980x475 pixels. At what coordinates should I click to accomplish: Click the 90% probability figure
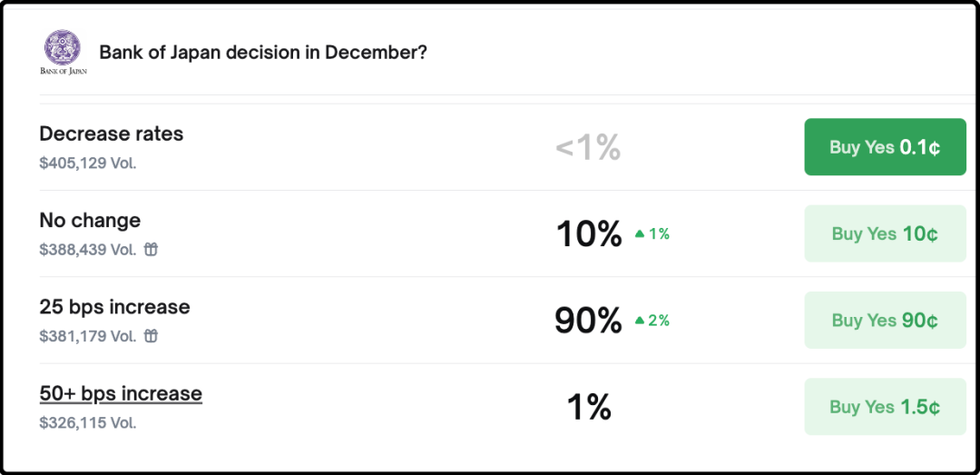pos(588,321)
